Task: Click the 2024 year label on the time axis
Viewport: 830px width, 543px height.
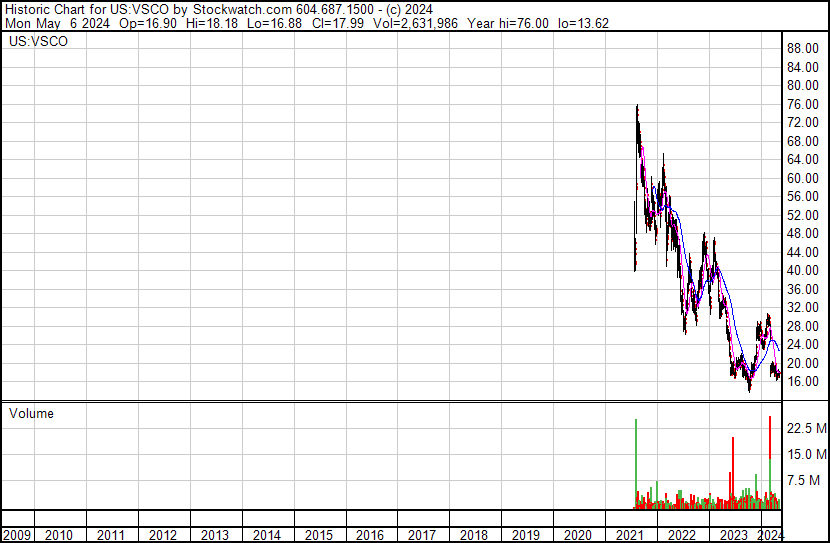Action: [x=770, y=535]
